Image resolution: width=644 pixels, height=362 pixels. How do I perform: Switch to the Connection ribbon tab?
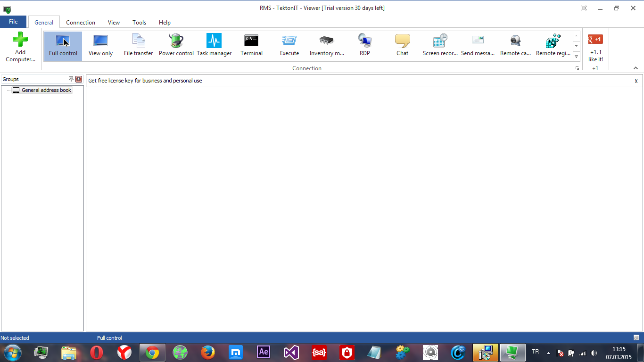coord(81,22)
